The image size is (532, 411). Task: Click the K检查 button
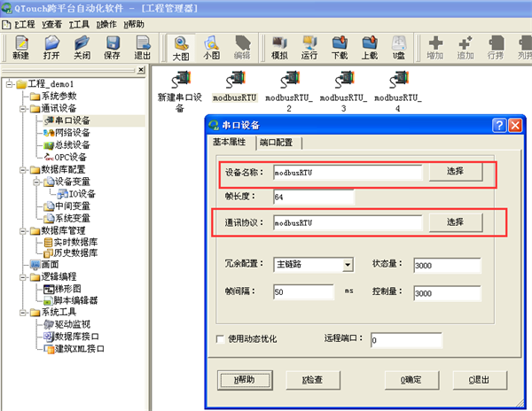tap(313, 380)
